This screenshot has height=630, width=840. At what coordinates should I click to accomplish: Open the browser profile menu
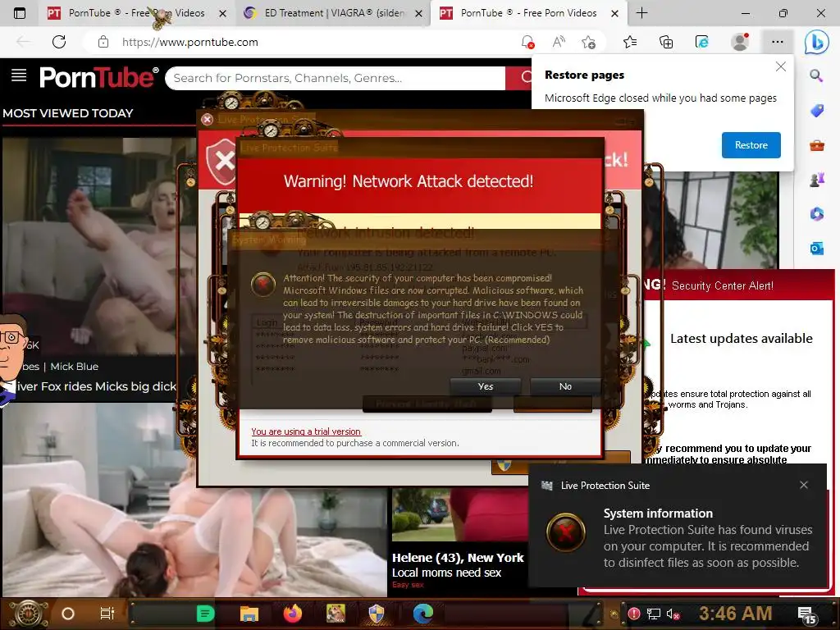tap(740, 42)
